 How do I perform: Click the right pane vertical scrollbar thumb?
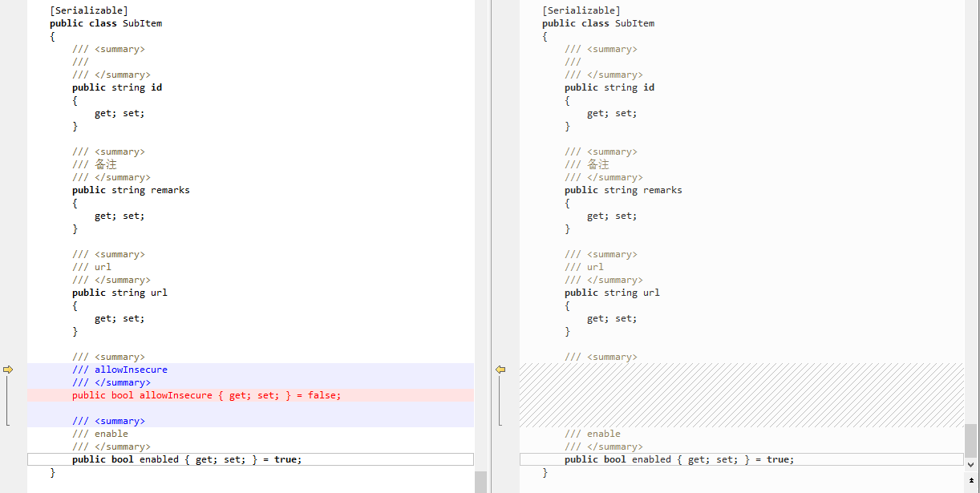point(971,440)
